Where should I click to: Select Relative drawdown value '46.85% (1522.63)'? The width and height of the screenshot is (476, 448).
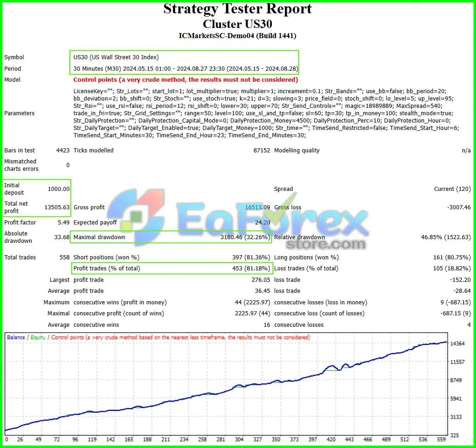click(446, 237)
